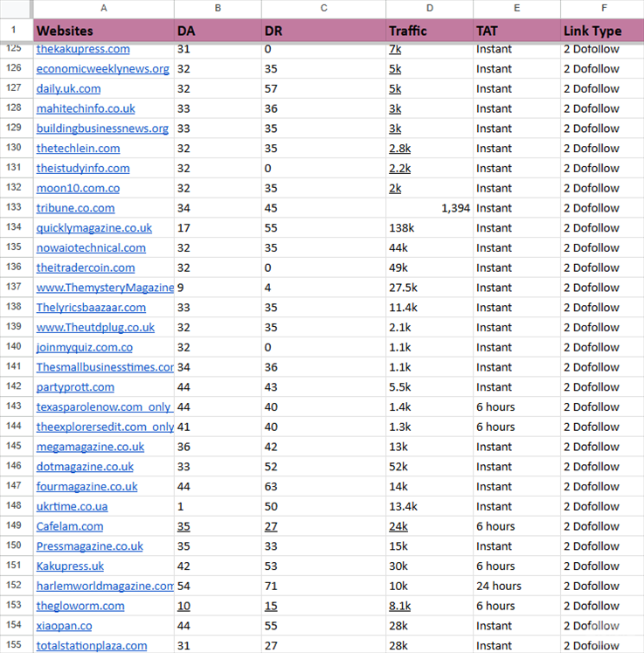Follow the ukrtime.co.ua link

click(x=72, y=506)
